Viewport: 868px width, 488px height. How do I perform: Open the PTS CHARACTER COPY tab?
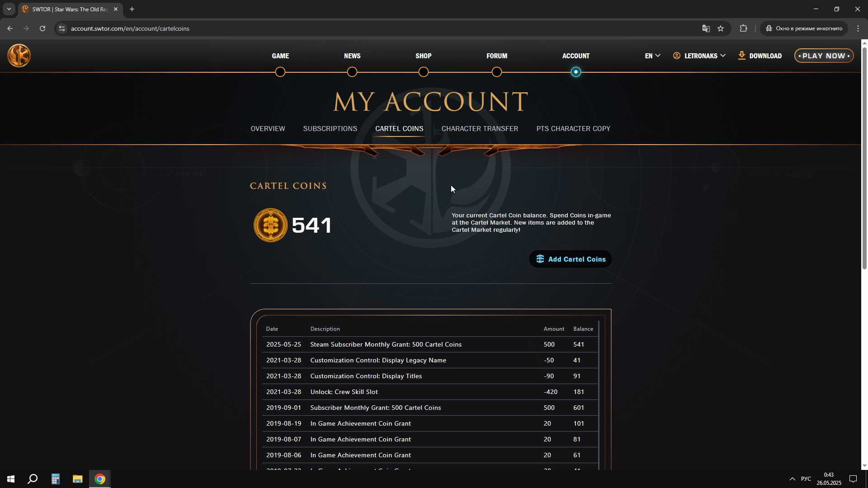tap(573, 129)
